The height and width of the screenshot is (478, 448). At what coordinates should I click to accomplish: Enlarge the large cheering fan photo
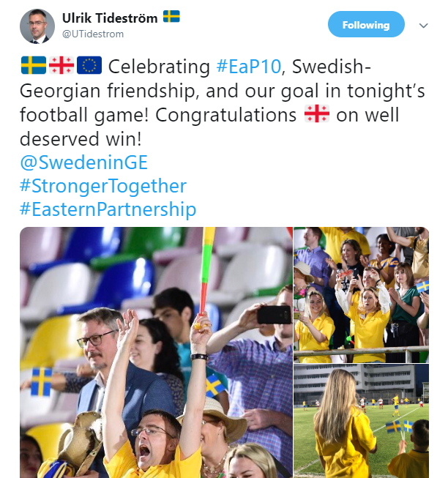(x=154, y=352)
